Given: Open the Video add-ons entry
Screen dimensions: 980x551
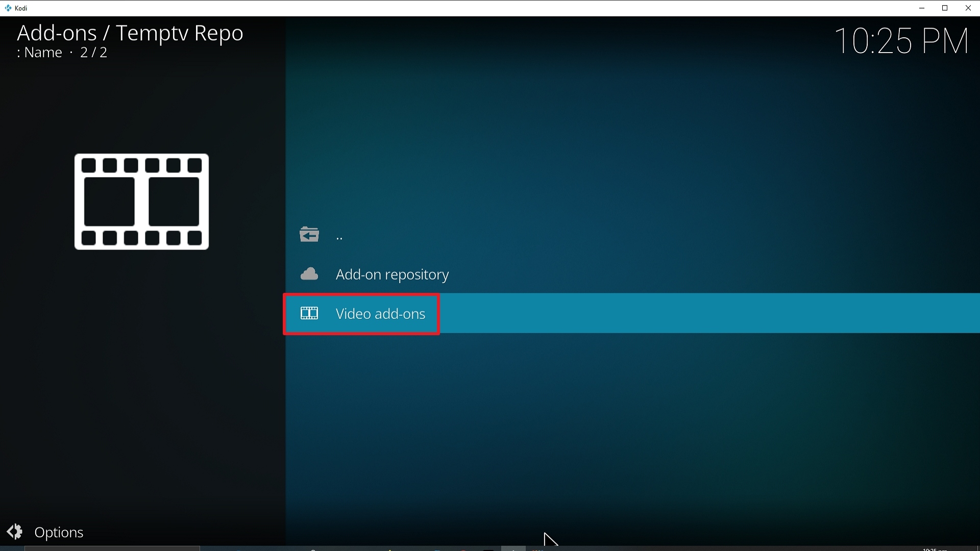Looking at the screenshot, I should [632, 313].
